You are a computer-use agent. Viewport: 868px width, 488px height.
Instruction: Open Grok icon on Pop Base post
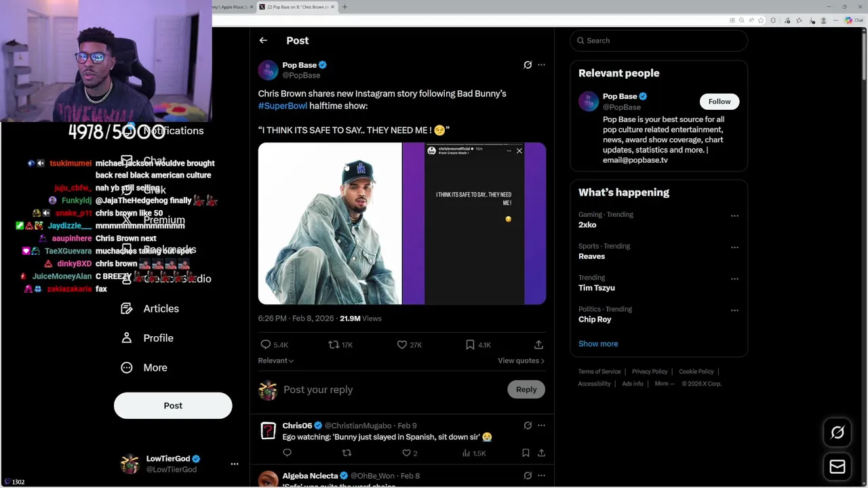[528, 65]
